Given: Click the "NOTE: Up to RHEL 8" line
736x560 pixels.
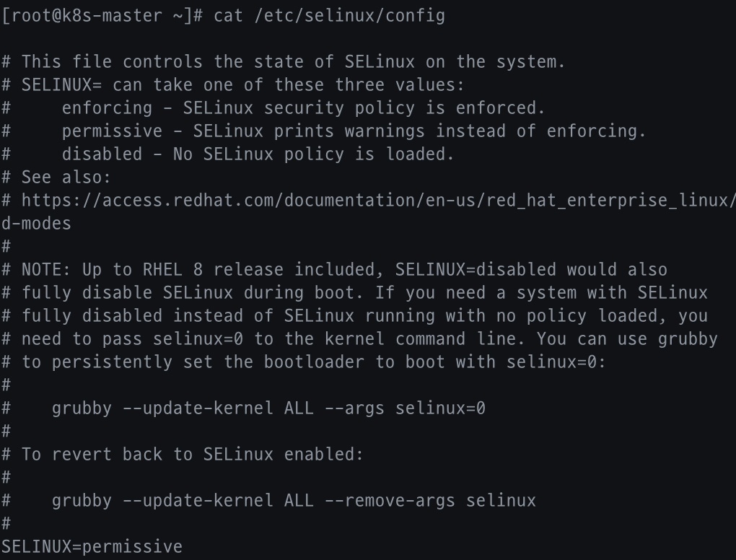Looking at the screenshot, I should (x=344, y=269).
